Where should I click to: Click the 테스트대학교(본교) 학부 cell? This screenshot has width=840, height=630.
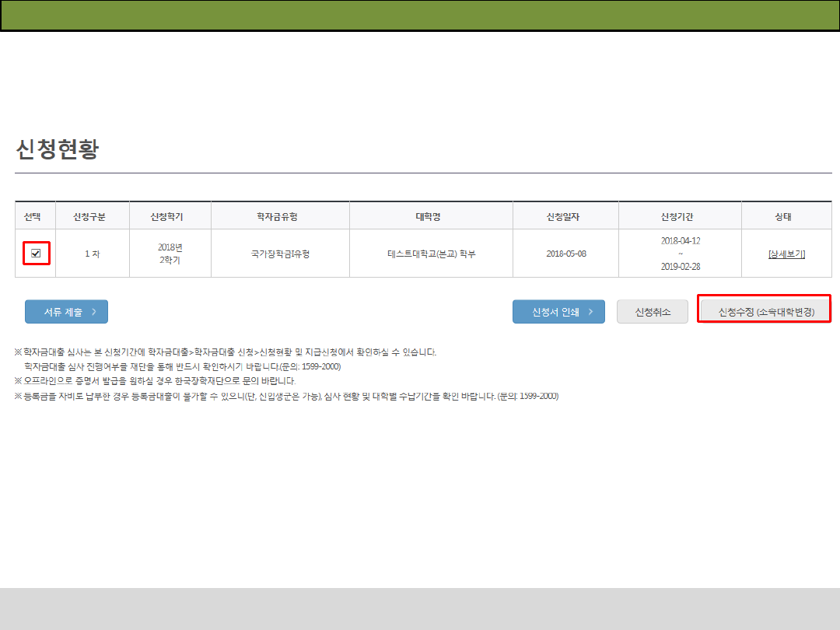(432, 254)
